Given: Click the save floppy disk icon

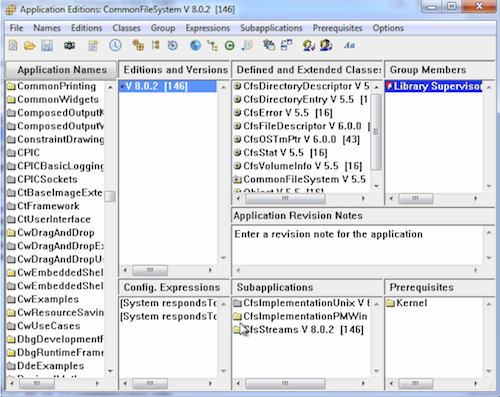Looking at the screenshot, I should click(x=47, y=45).
